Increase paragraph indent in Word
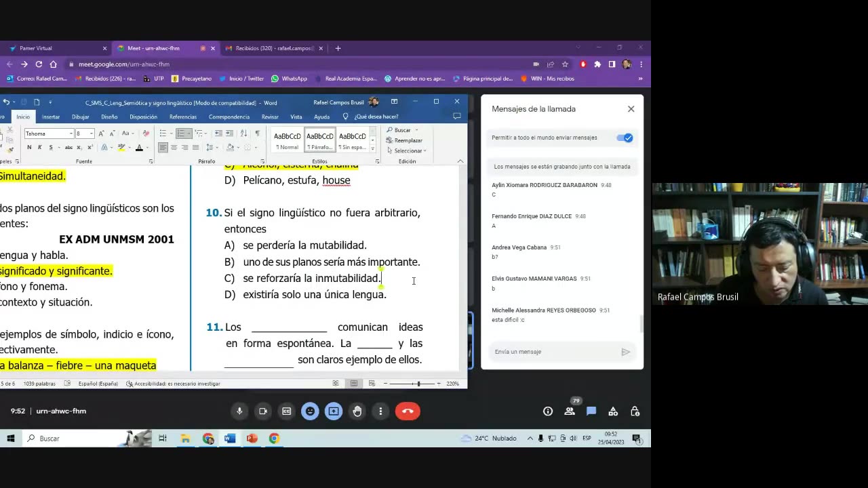 click(229, 134)
